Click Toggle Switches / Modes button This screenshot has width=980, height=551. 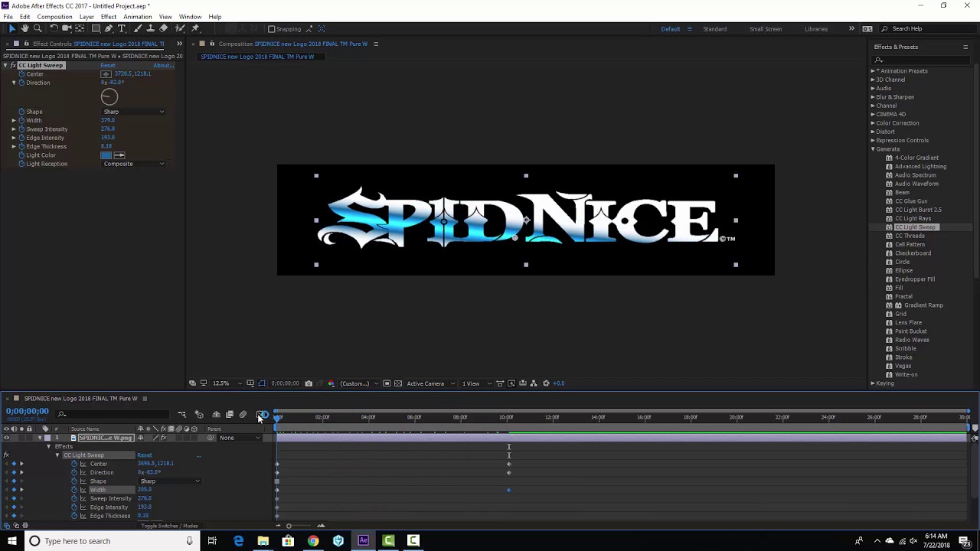(x=169, y=526)
